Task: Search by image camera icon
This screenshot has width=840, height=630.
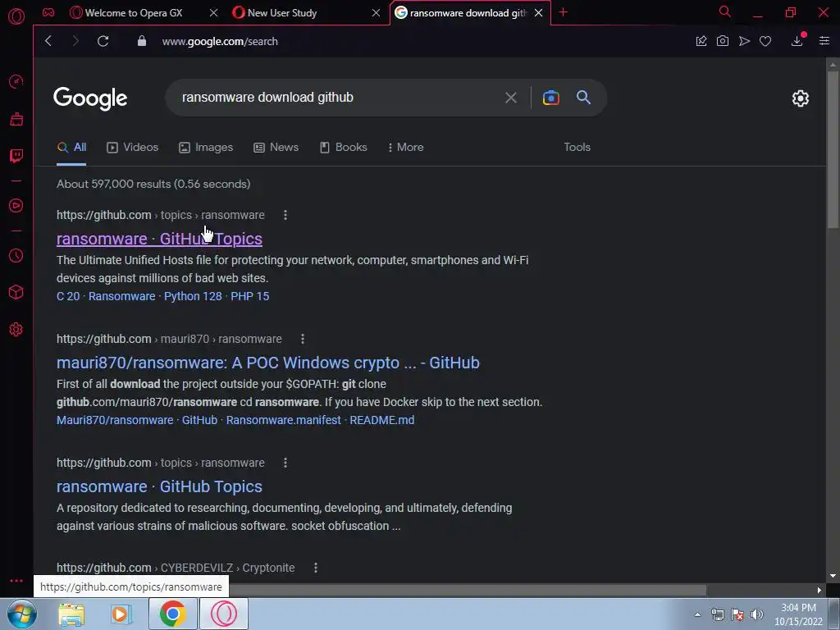Action: [x=550, y=98]
